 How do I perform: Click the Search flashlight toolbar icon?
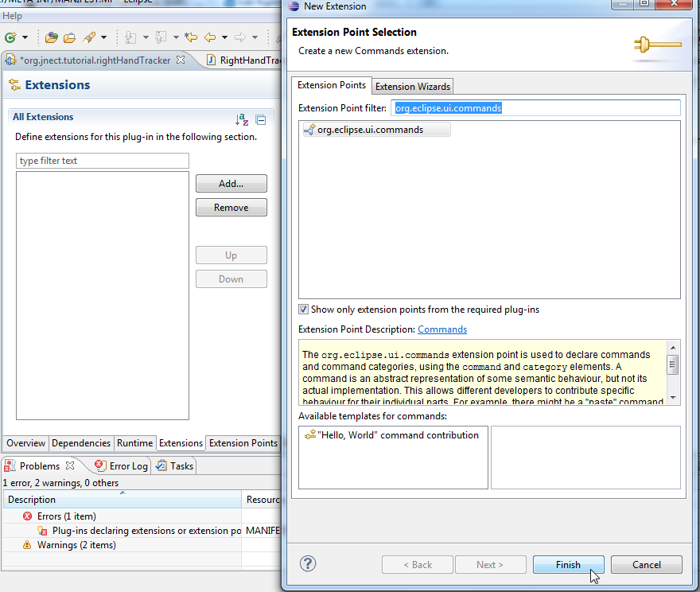click(x=89, y=37)
